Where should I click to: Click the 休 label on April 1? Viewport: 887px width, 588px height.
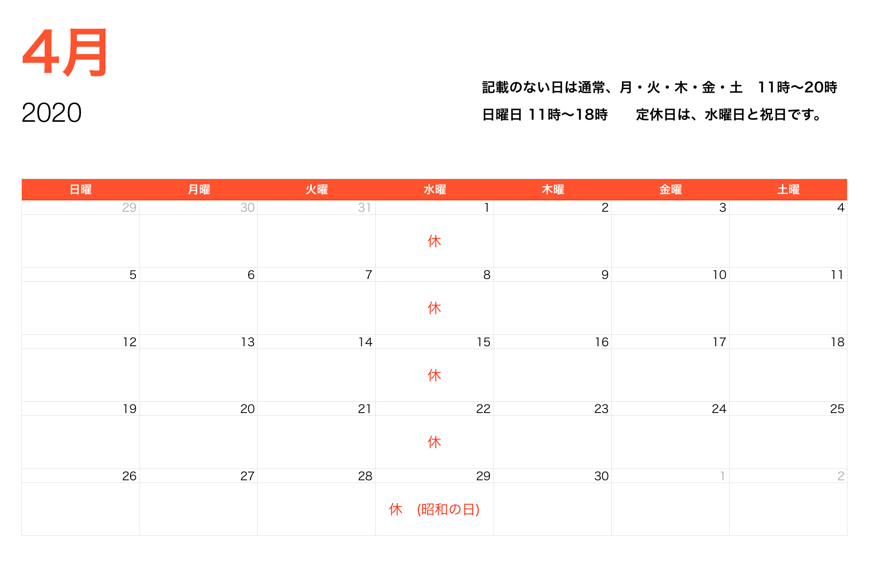pos(434,241)
